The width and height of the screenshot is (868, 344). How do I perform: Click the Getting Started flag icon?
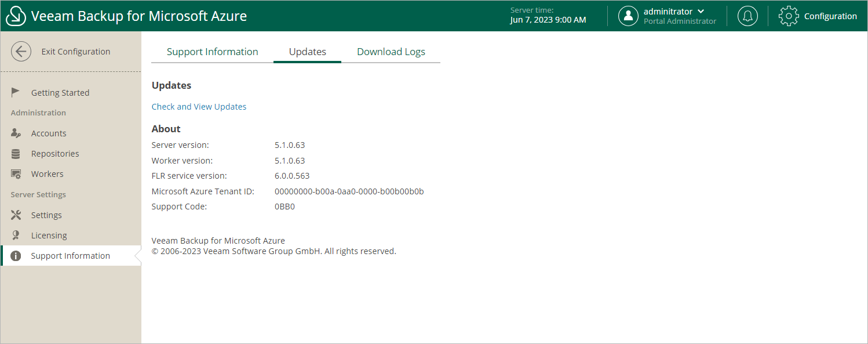[16, 92]
